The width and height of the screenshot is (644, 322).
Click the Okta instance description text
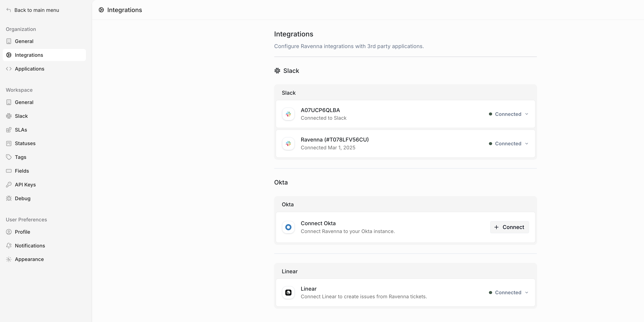pyautogui.click(x=348, y=231)
